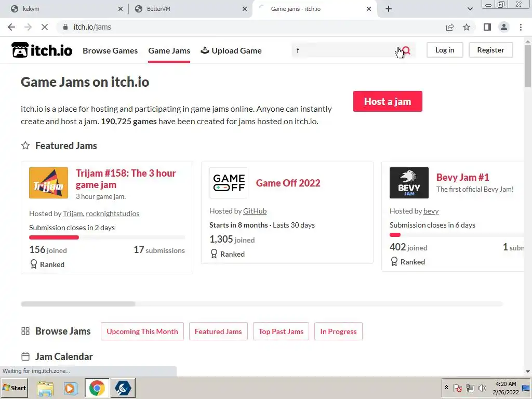Image resolution: width=532 pixels, height=399 pixels.
Task: Open the tab search dropdown chevron
Action: [x=470, y=9]
